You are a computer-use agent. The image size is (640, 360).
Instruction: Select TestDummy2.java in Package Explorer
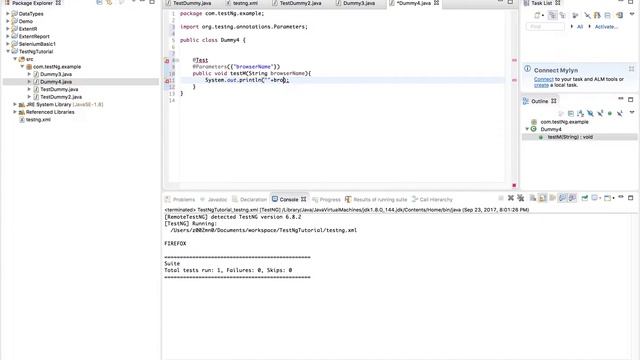(61, 97)
